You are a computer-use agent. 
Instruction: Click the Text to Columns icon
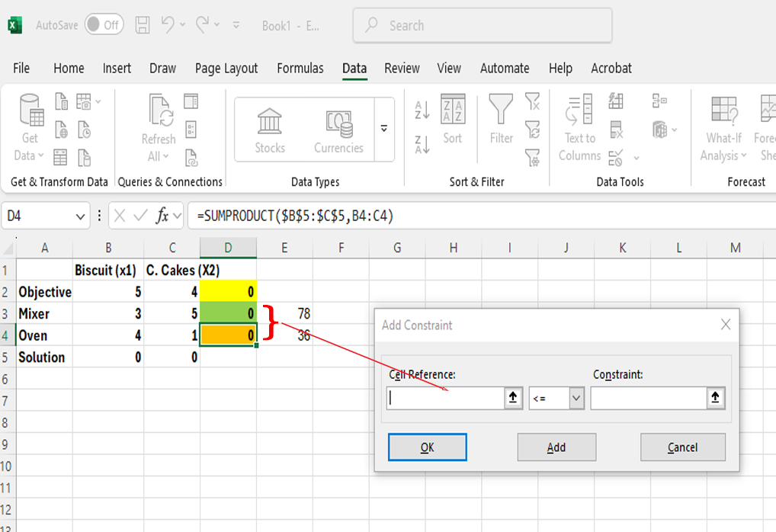pos(579,128)
